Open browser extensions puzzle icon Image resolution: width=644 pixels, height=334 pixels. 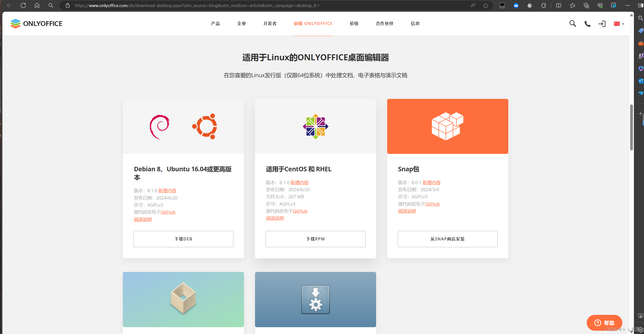[544, 5]
